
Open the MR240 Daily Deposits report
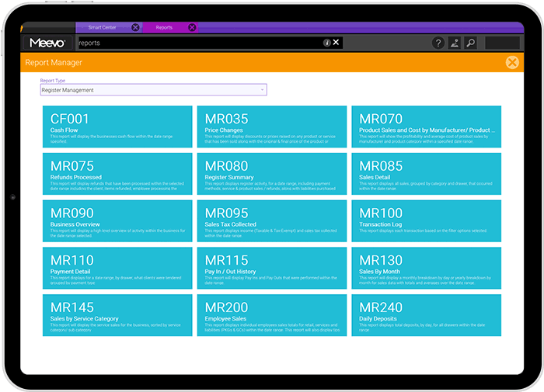[x=426, y=315]
